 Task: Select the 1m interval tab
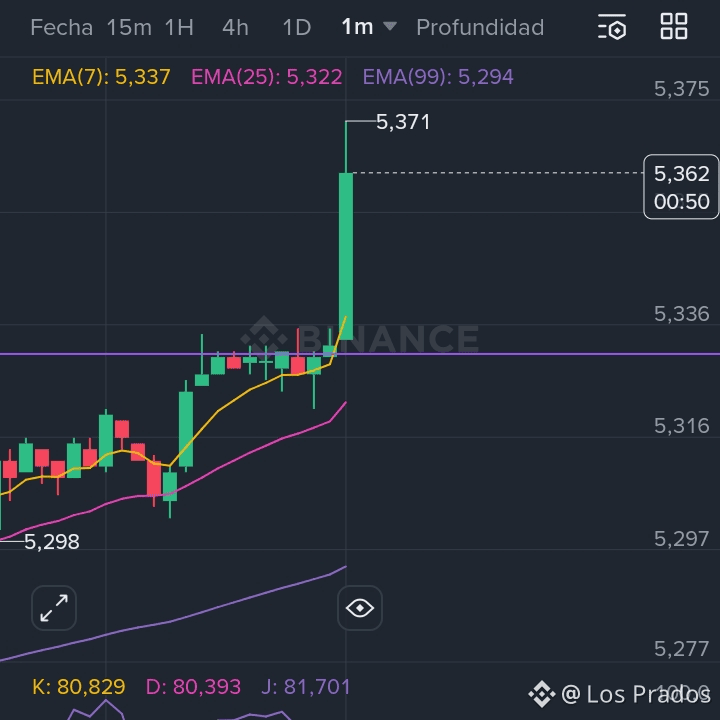[357, 27]
